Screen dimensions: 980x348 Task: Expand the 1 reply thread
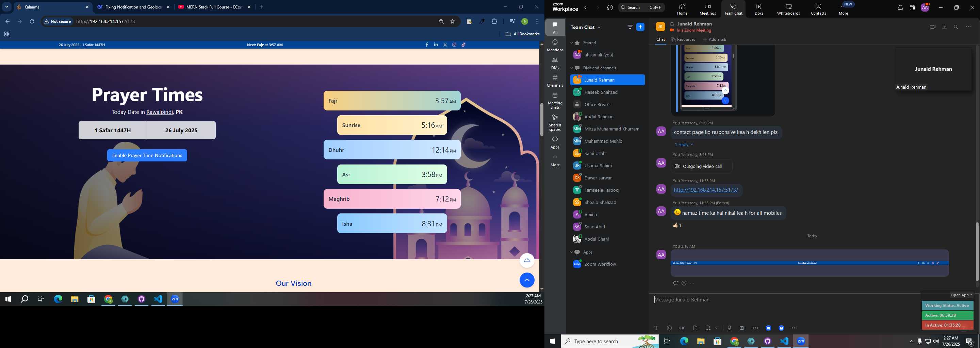coord(684,145)
